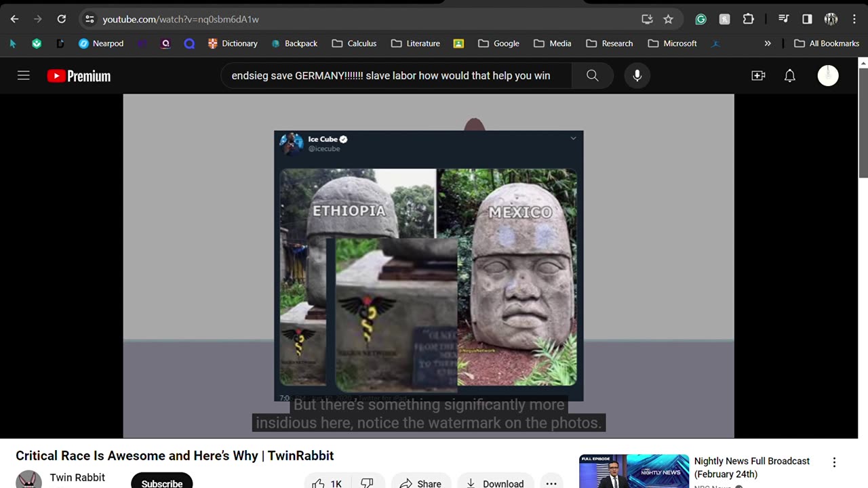Open the notifications bell
The image size is (868, 488).
click(789, 76)
